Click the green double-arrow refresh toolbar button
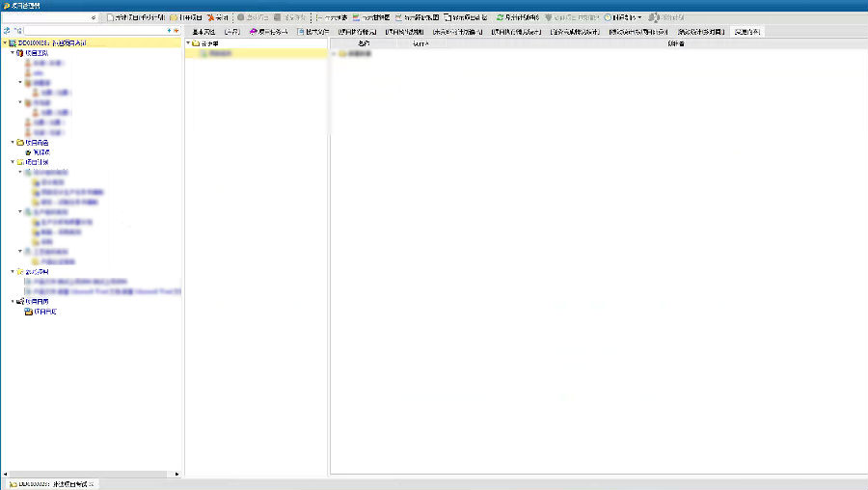The image size is (868, 490). click(518, 17)
